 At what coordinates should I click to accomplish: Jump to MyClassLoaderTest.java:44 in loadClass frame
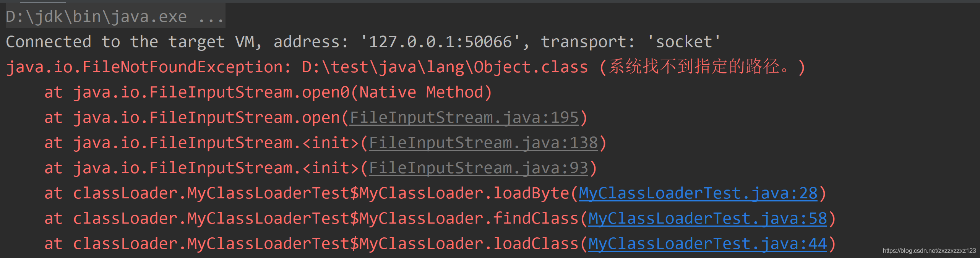707,244
